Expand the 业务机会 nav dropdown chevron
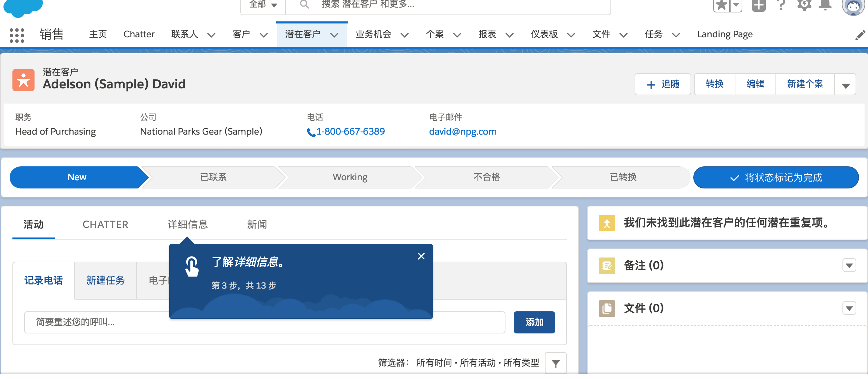 (x=405, y=35)
